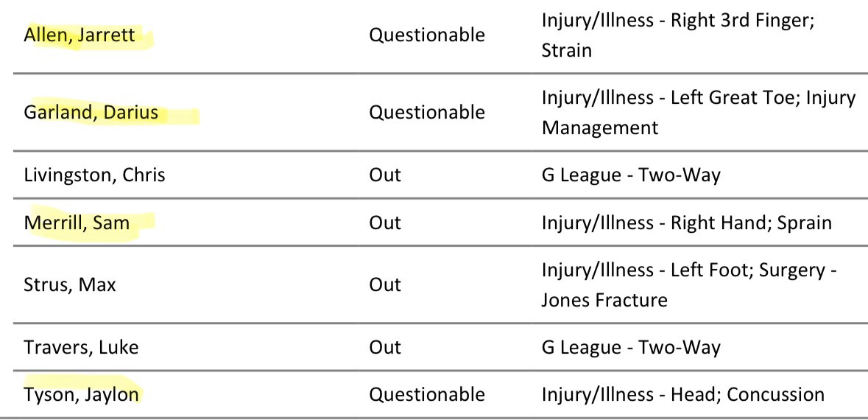Image resolution: width=868 pixels, height=420 pixels.
Task: Click the Out status for Strus, Max
Action: pyautogui.click(x=385, y=284)
